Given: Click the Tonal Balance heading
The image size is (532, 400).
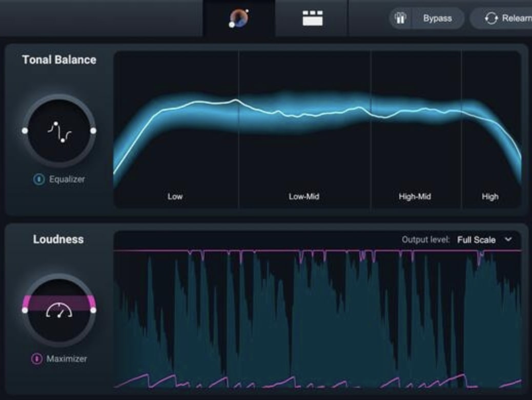Looking at the screenshot, I should pyautogui.click(x=59, y=60).
